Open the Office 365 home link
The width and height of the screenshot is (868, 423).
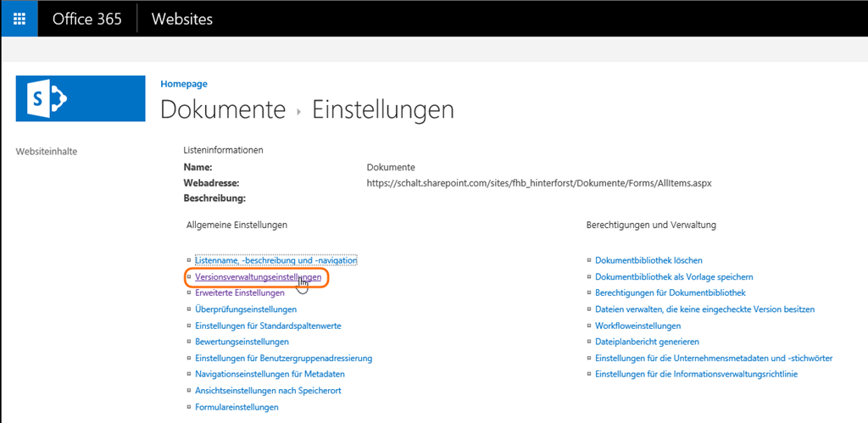point(87,19)
